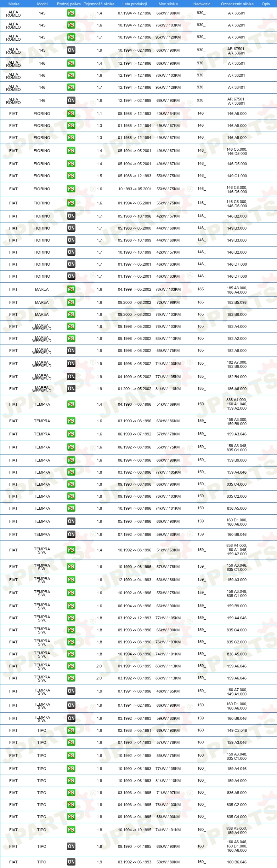Click the Lata produkcji column header
The image size is (277, 868).
click(x=135, y=4)
